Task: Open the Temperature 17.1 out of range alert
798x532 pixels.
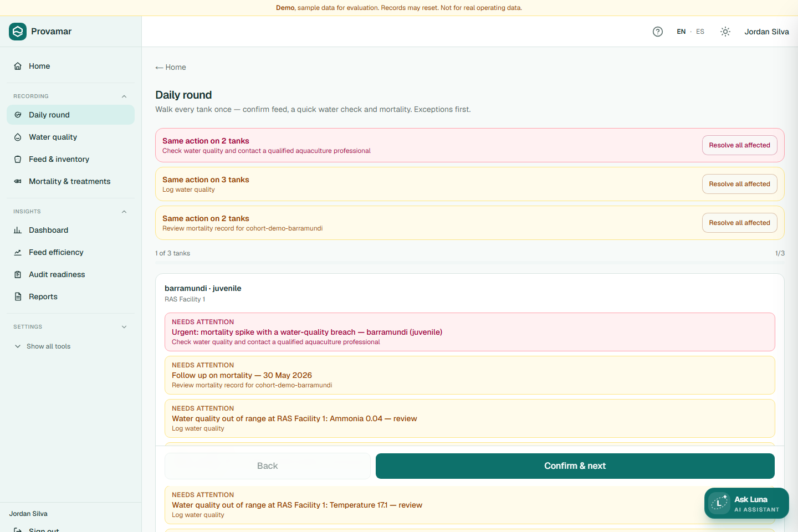Action: [470, 505]
